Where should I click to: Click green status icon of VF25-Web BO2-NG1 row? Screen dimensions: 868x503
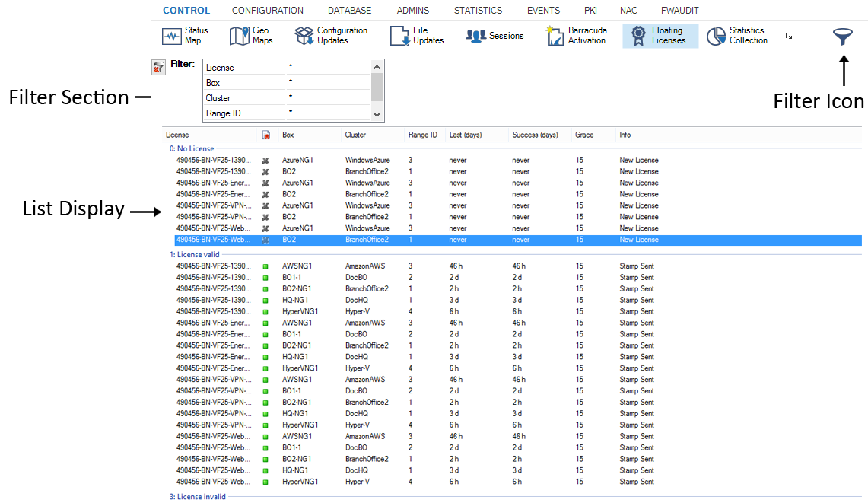[x=265, y=460]
